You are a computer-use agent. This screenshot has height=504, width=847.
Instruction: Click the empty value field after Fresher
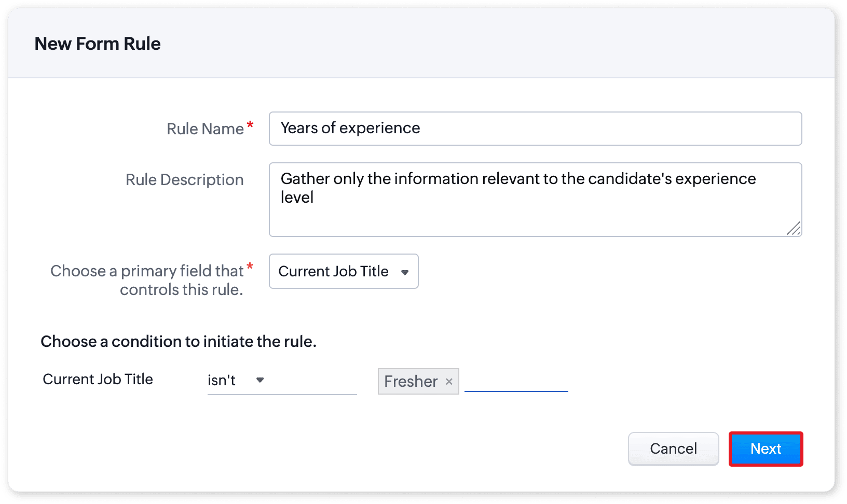pyautogui.click(x=516, y=382)
